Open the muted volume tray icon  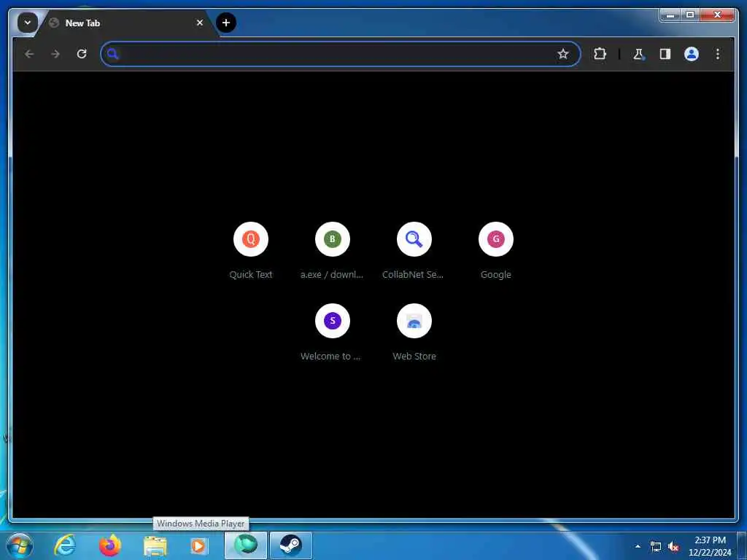(x=673, y=547)
